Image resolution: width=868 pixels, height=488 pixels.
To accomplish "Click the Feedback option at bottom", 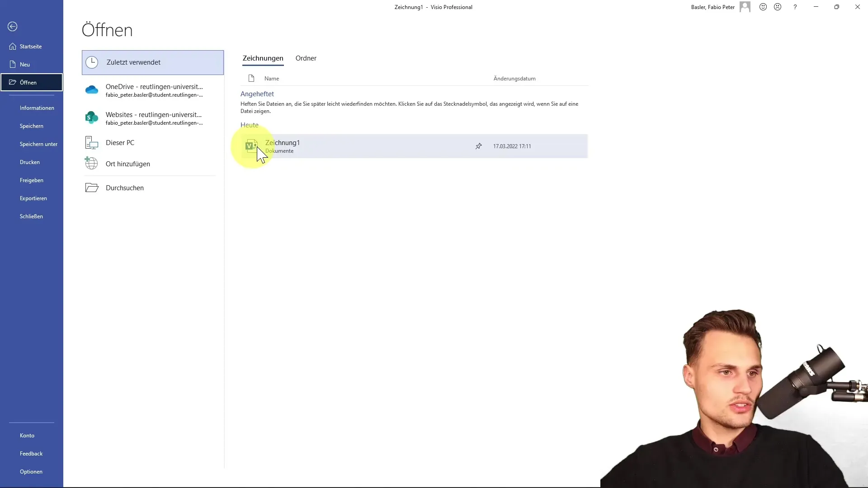I will [x=32, y=453].
